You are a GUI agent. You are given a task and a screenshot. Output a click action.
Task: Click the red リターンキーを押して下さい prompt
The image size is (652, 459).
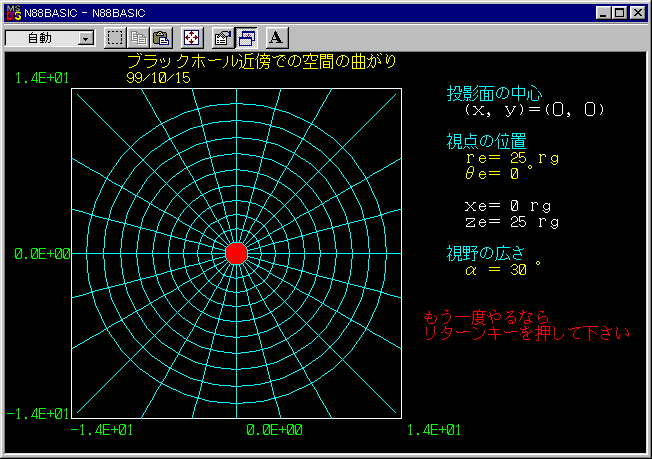coord(527,333)
